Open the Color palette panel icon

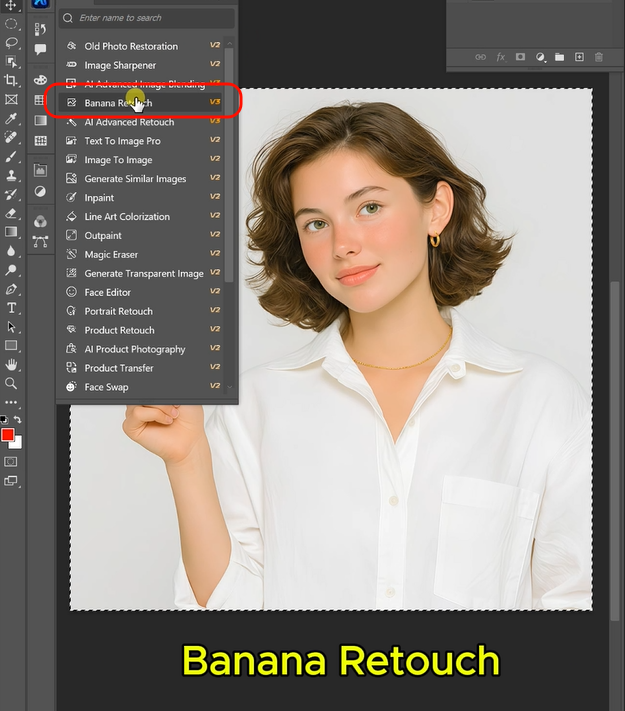[x=40, y=80]
